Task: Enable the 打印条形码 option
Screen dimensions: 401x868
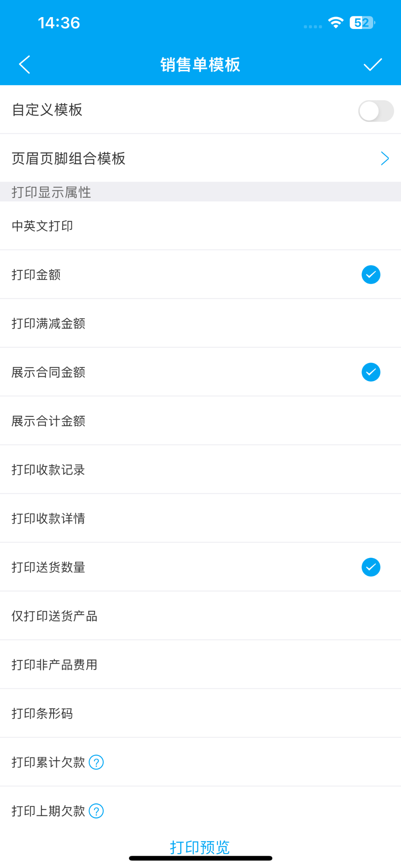Action: (x=200, y=713)
